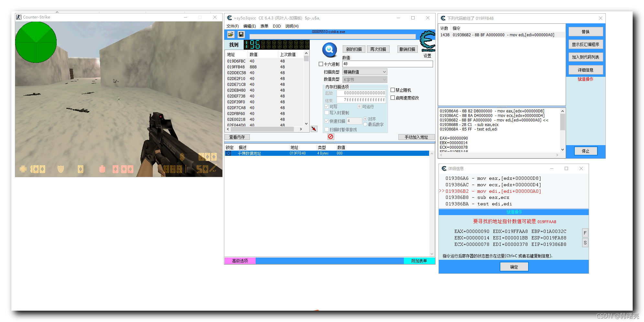The image size is (644, 322).
Task: Click the 停止 stop button
Action: (586, 151)
